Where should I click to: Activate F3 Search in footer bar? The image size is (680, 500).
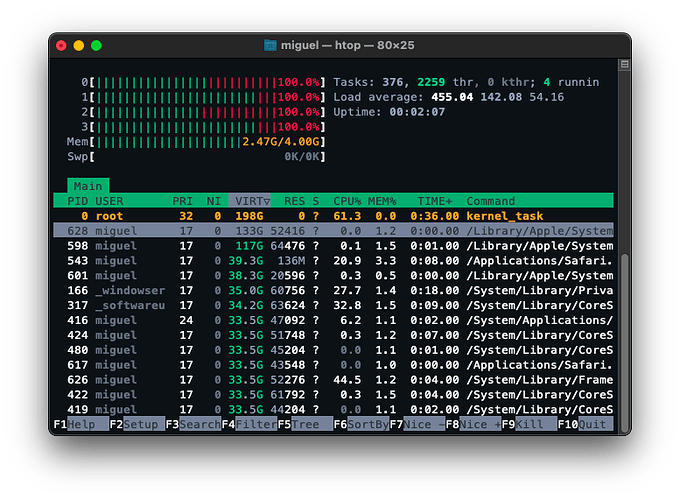coord(193,424)
